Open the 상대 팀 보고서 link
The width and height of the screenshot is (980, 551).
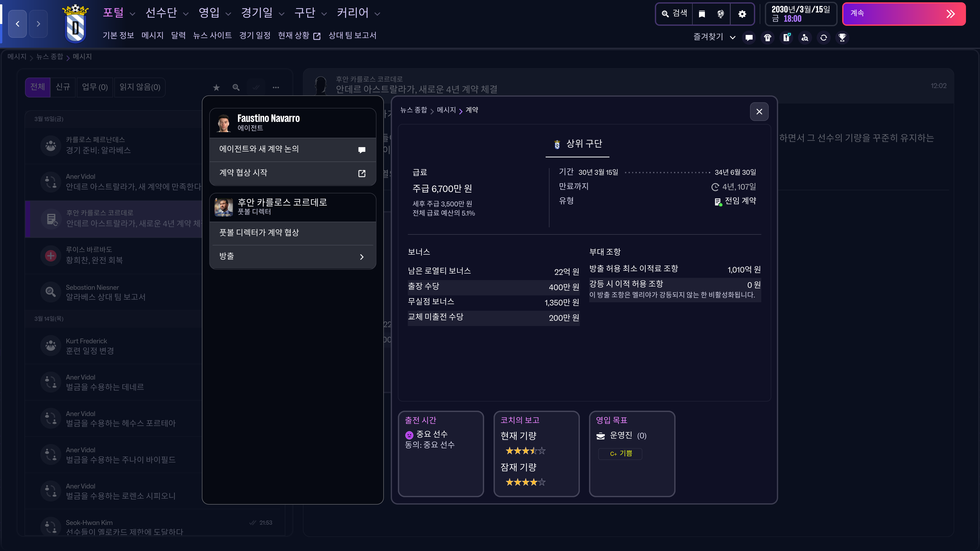pos(352,36)
